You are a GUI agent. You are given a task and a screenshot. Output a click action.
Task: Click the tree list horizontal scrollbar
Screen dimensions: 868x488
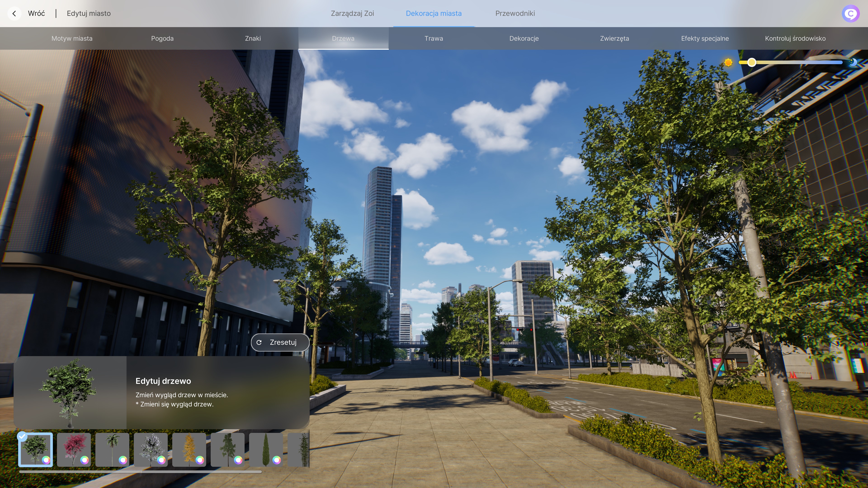(140, 472)
